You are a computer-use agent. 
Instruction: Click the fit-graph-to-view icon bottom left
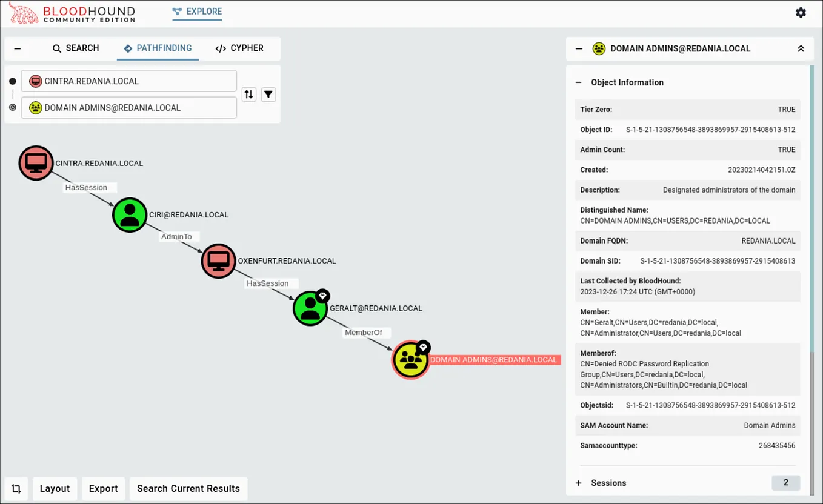pos(16,488)
